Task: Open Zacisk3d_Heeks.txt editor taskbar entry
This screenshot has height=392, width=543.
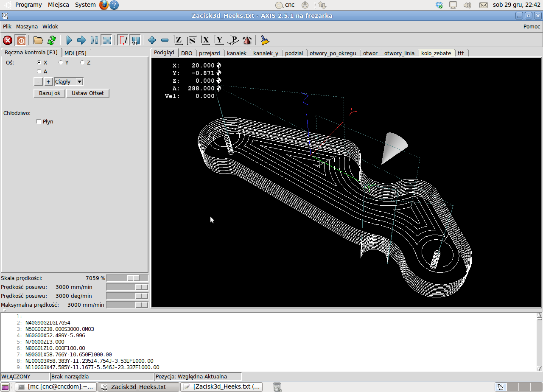Action: [221, 387]
